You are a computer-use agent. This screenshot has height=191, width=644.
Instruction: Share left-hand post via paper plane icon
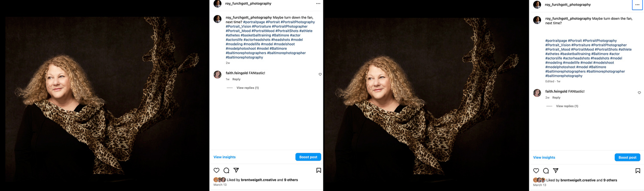[236, 170]
